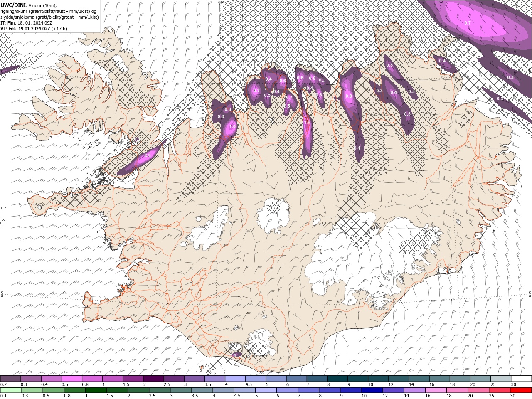Select the 0.1–0.3 pale green rain swatch
The height and width of the screenshot is (399, 532).
pyautogui.click(x=11, y=390)
